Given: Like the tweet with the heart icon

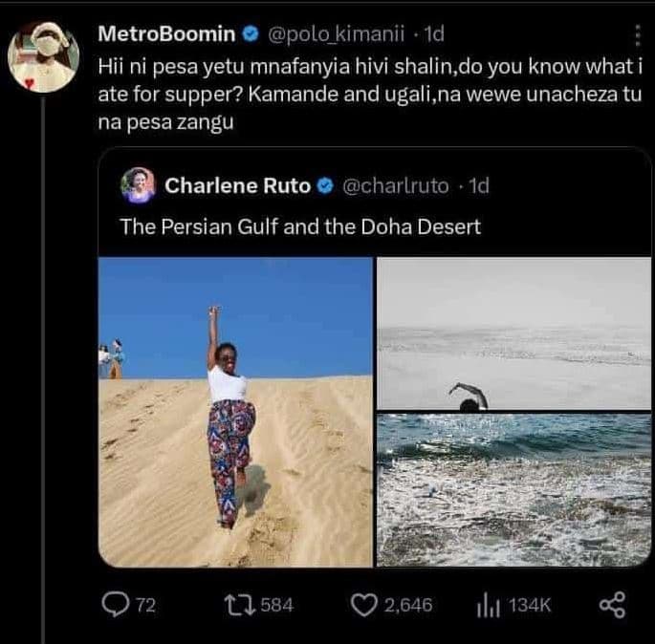Looking at the screenshot, I should 364,604.
